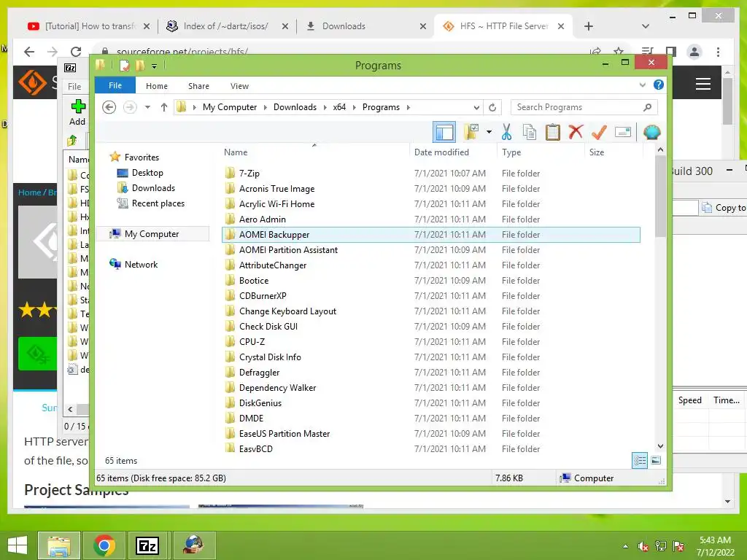The height and width of the screenshot is (560, 747).
Task: Expand breadcrumb arrow after Downloads
Action: coord(325,107)
